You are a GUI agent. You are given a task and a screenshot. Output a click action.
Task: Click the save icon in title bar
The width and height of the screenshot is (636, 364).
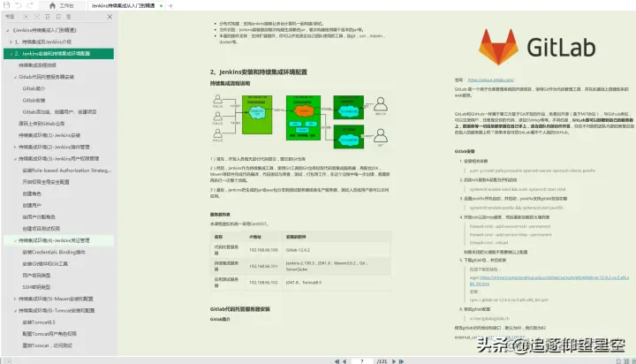(6, 5)
